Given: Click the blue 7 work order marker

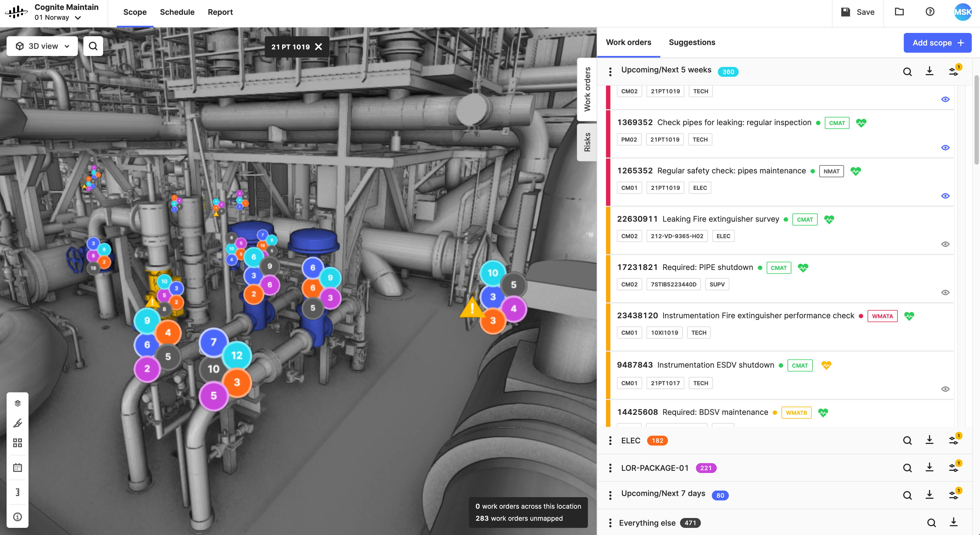Looking at the screenshot, I should click(x=213, y=342).
